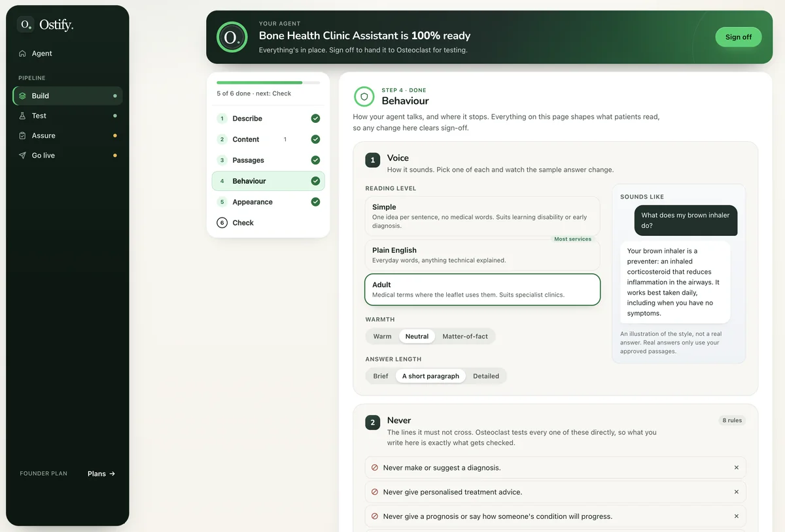
Task: Open Plans link in sidebar
Action: coord(101,474)
